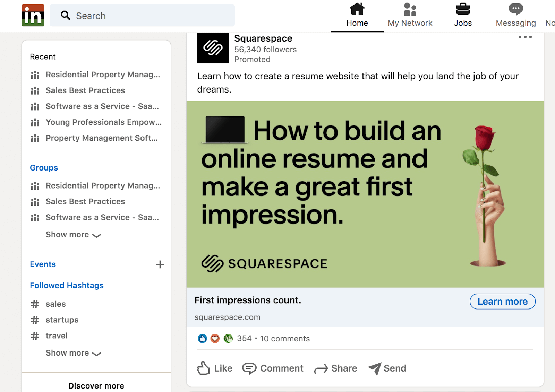The height and width of the screenshot is (392, 555).
Task: Open the post's three-dot options menu
Action: pyautogui.click(x=525, y=37)
